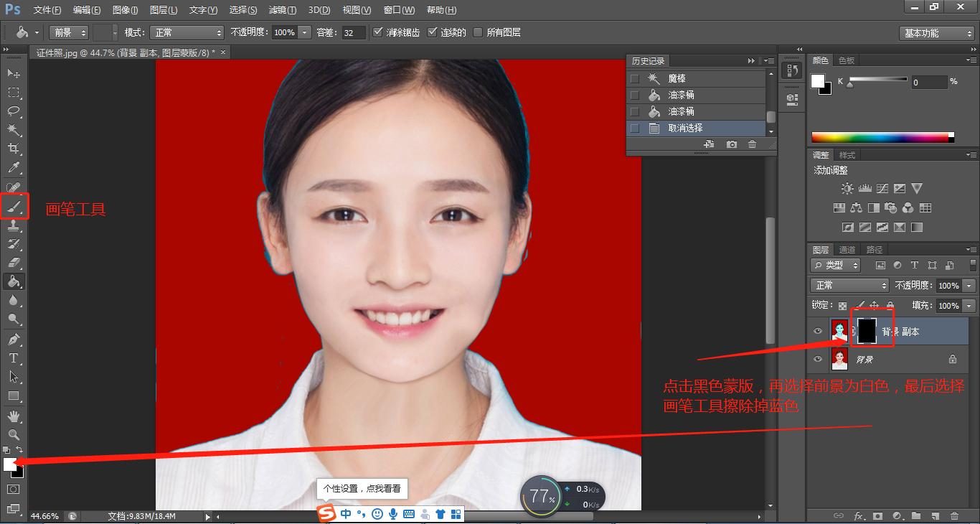Select the Brush tool in the toolbar
This screenshot has height=524, width=980.
(14, 206)
